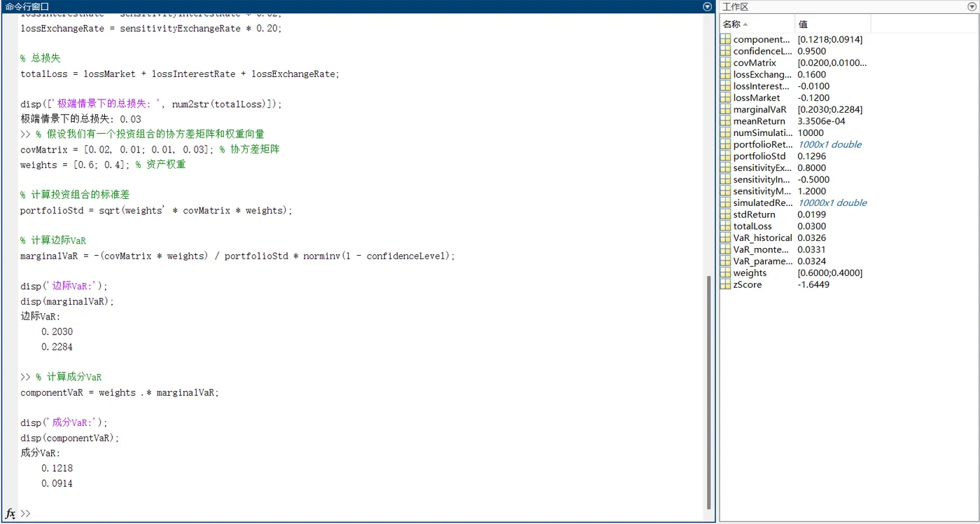Click the output value 0.1218 in Command Window
The height and width of the screenshot is (524, 980).
coord(57,468)
